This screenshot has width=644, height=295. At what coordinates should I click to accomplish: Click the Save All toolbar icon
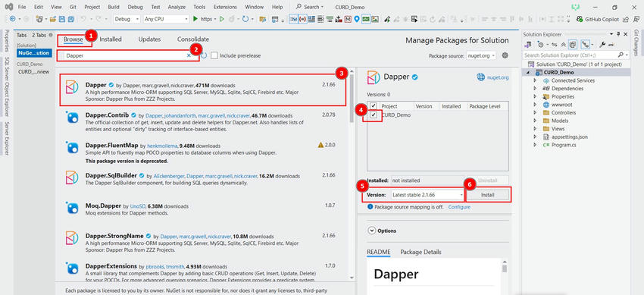(70, 19)
